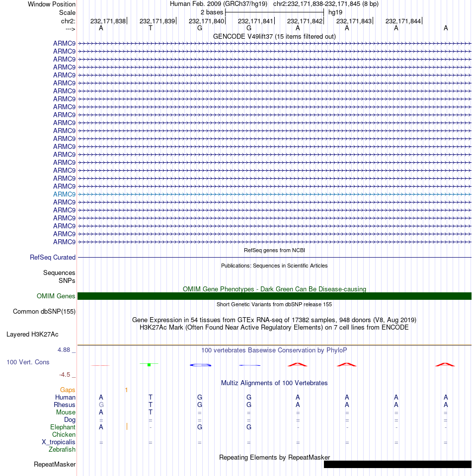Screen dimensions: 472x476
Task: Click the Scale label
Action: pos(67,13)
